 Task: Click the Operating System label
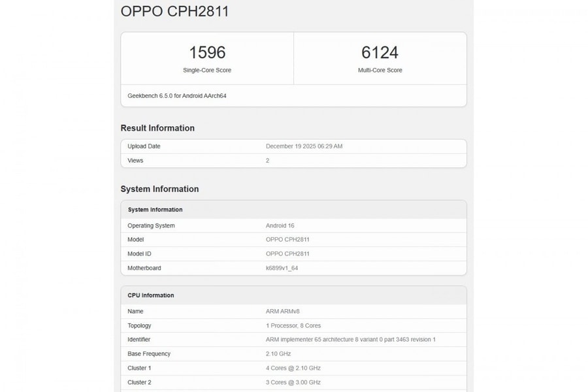(x=151, y=225)
